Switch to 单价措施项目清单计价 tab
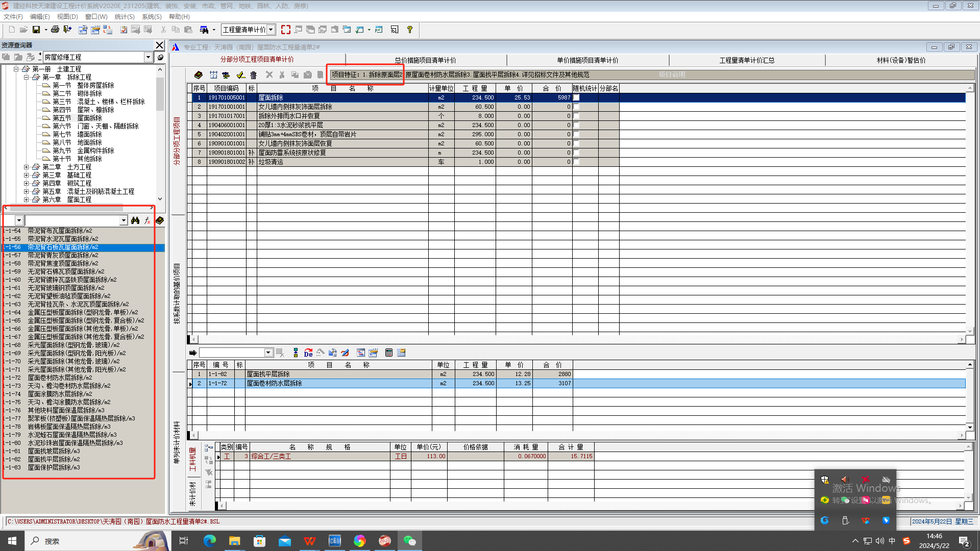980x551 pixels. coord(587,60)
